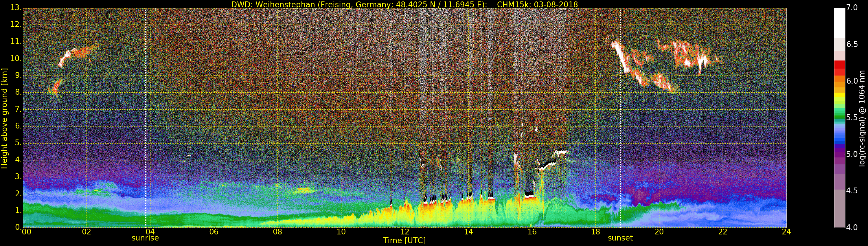Click the sunset dotted vertical line marker
Screen dimensions: 868x246
click(620, 118)
